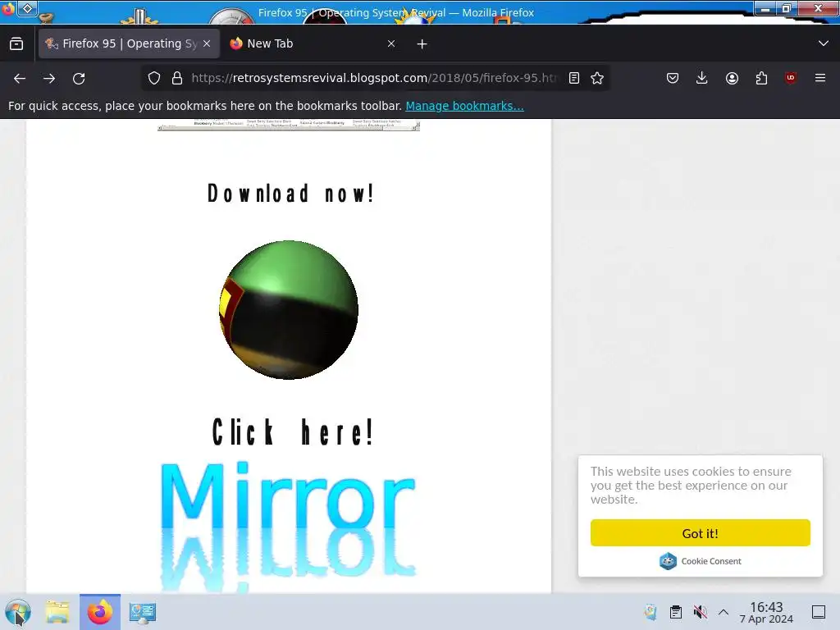This screenshot has width=840, height=630.
Task: Open the Firefox application menu
Action: tap(820, 78)
